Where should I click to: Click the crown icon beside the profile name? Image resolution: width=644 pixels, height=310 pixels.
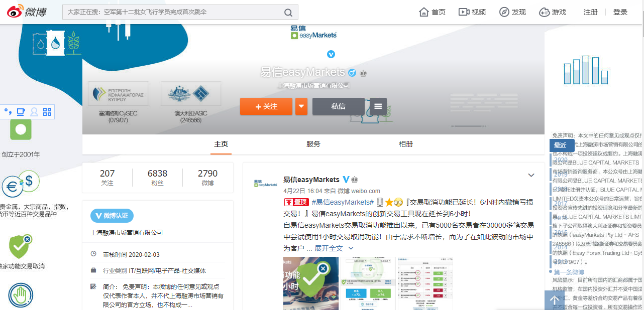click(363, 73)
